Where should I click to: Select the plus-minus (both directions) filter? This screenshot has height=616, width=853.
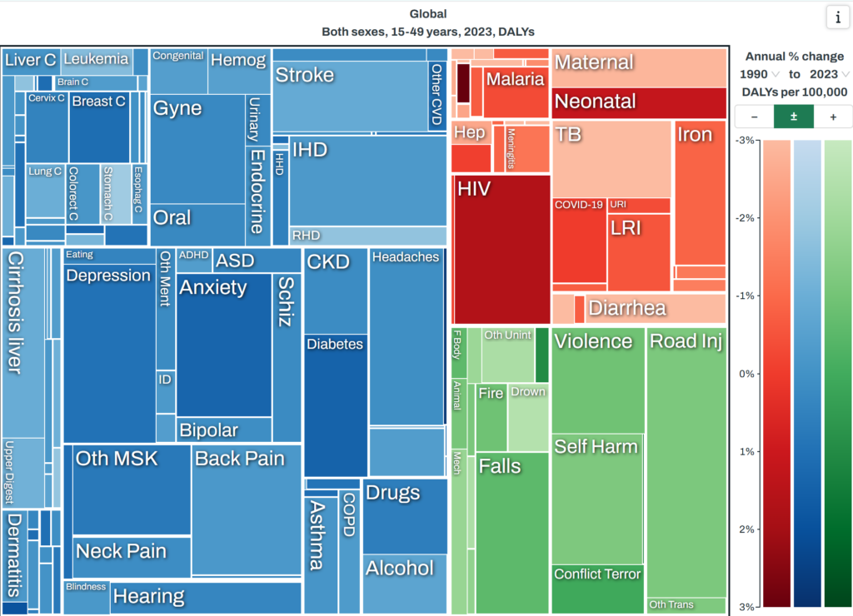[793, 117]
